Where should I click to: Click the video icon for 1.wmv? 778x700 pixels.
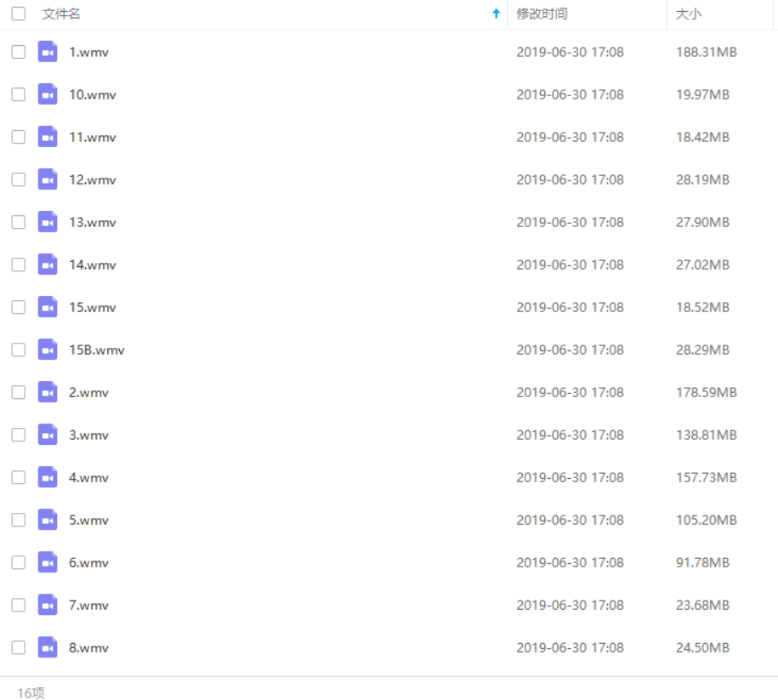[x=48, y=52]
